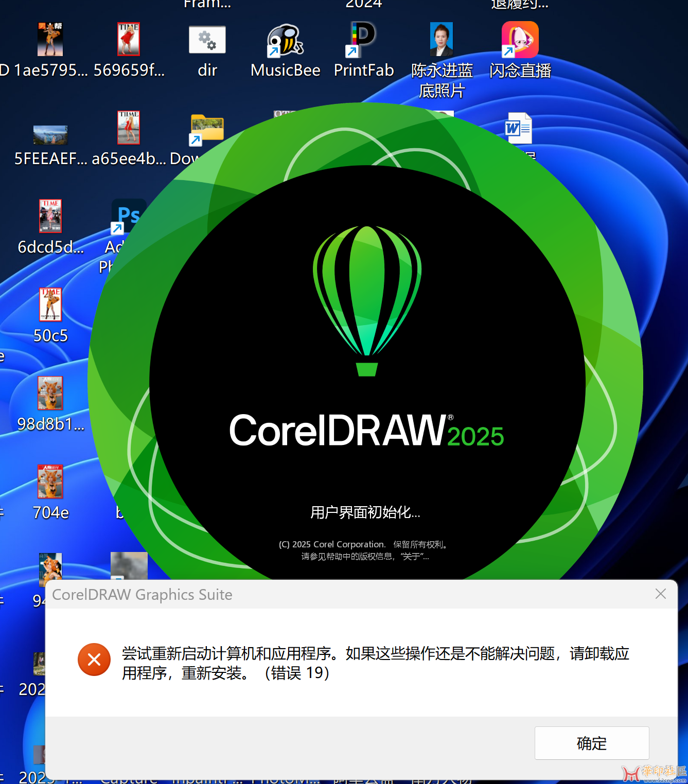Select the 704e image file icon
Viewport: 688px width, 784px height.
pyautogui.click(x=50, y=483)
